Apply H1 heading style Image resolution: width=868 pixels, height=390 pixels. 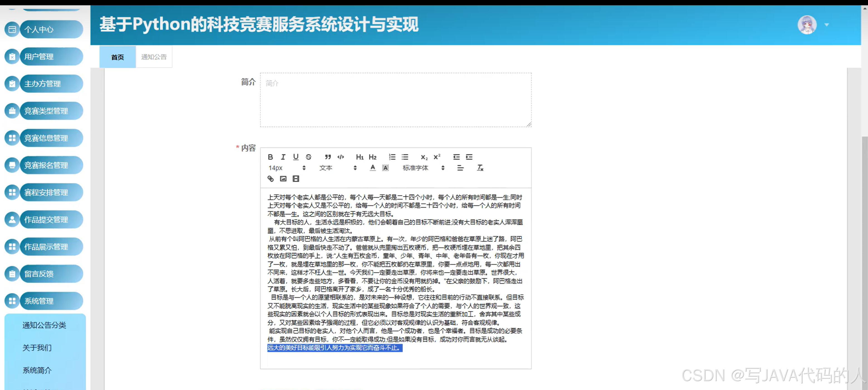(360, 157)
